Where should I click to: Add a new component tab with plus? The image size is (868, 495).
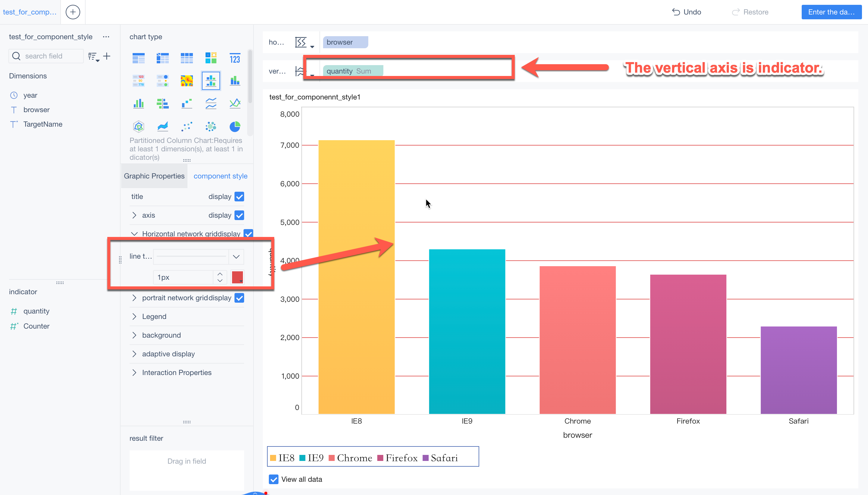(x=73, y=12)
